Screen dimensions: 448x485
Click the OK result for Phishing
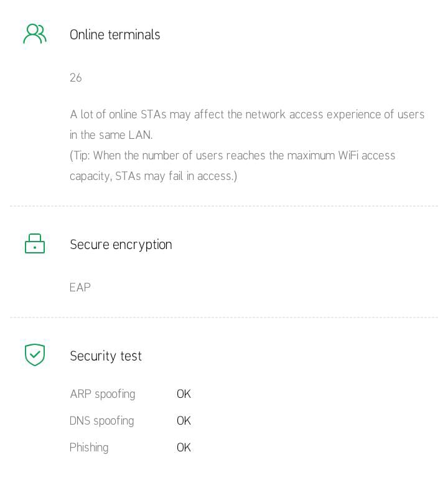coord(184,448)
